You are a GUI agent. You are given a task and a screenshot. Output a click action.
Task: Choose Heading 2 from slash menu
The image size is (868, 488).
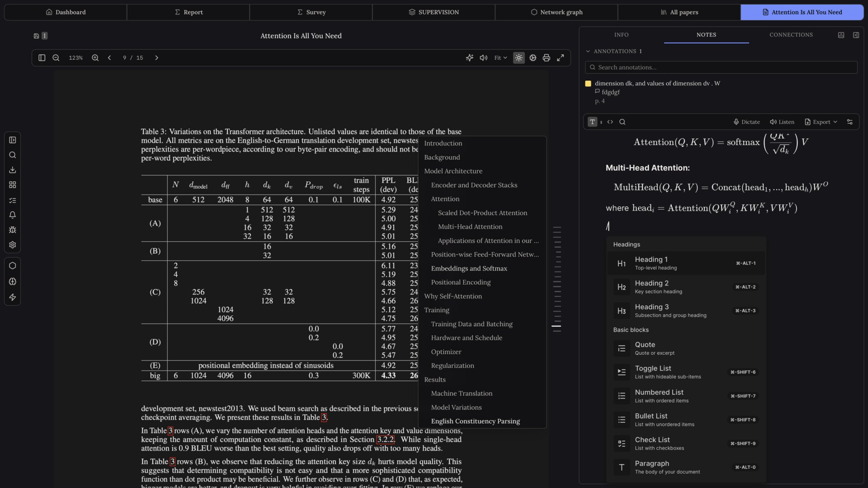coord(686,287)
